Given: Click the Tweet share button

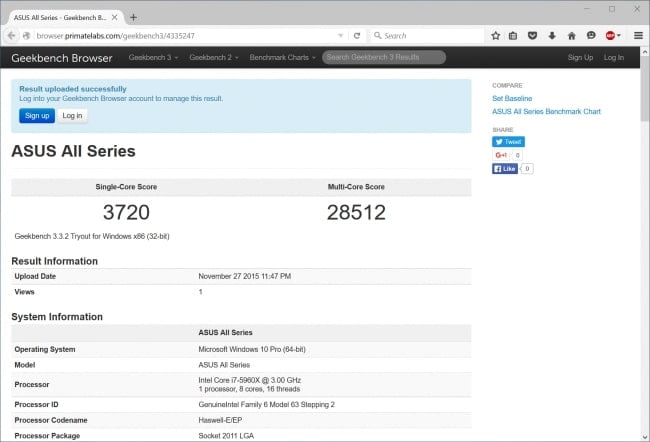Looking at the screenshot, I should pos(508,142).
